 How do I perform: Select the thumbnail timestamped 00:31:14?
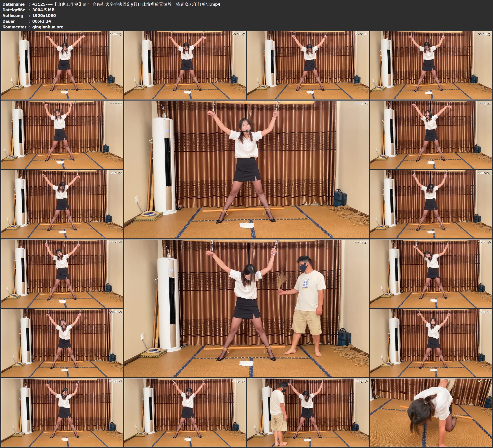[431, 343]
